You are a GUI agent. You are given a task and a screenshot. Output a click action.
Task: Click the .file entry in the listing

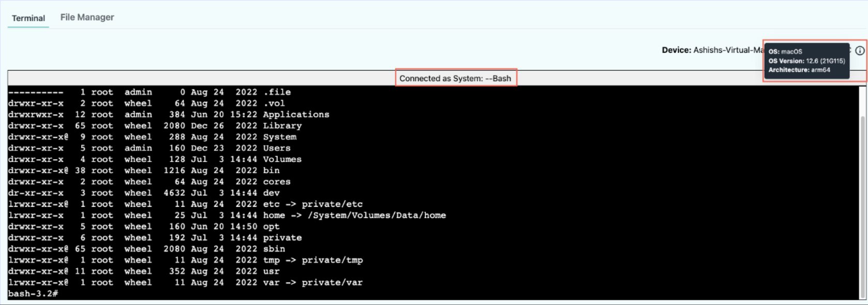(x=277, y=92)
